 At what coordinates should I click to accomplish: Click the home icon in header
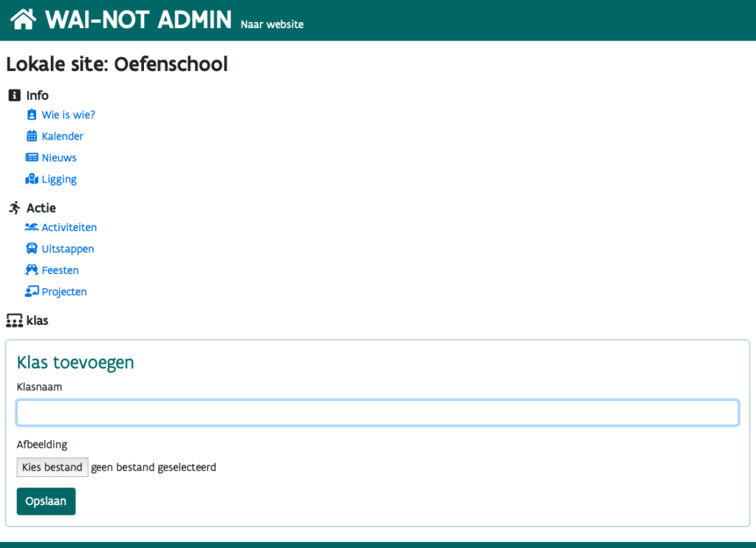[x=23, y=20]
